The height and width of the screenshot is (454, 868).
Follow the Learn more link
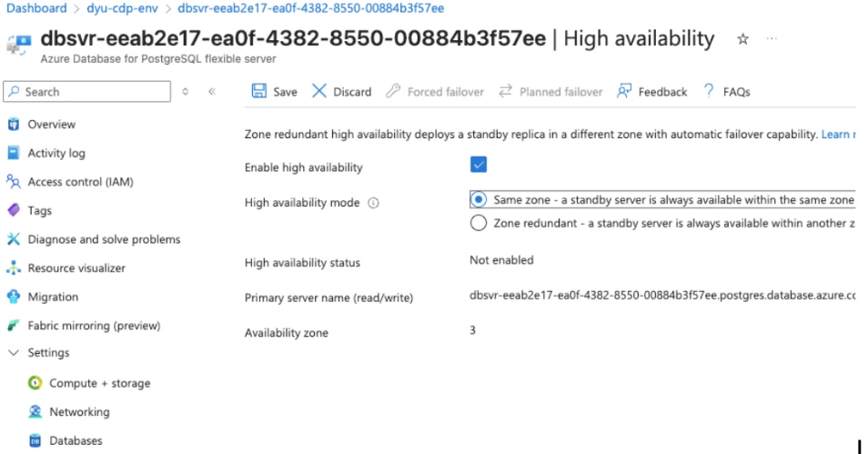tap(838, 135)
